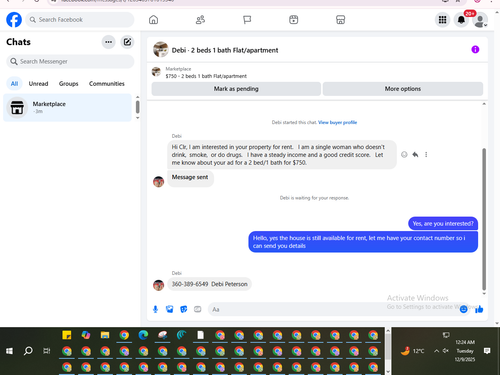This screenshot has width=500, height=375.
Task: Open the Facebook apps menu grid
Action: pos(442,20)
